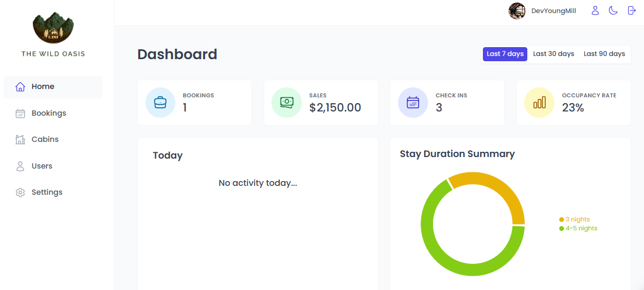Open the Settings page
Image resolution: width=644 pixels, height=290 pixels.
tap(47, 192)
